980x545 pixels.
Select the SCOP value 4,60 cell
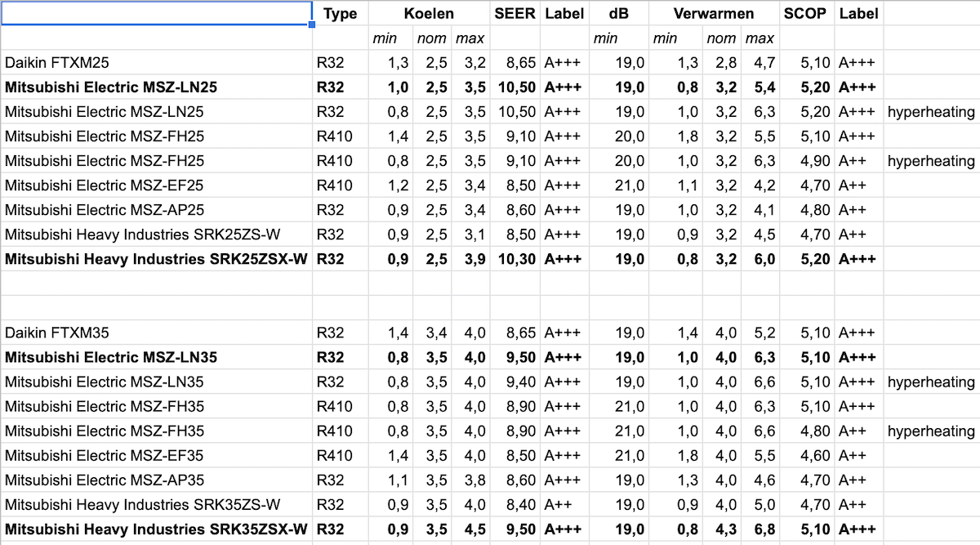[x=805, y=455]
